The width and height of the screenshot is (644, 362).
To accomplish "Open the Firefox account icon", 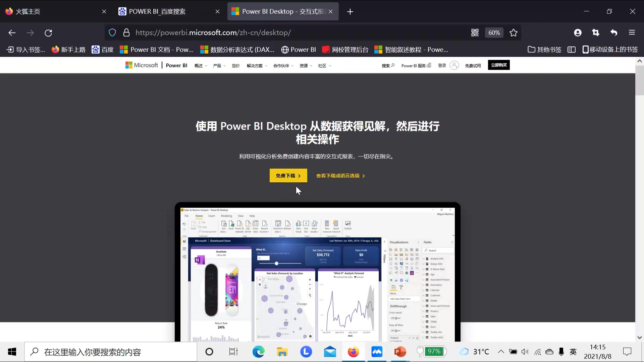I will click(578, 33).
